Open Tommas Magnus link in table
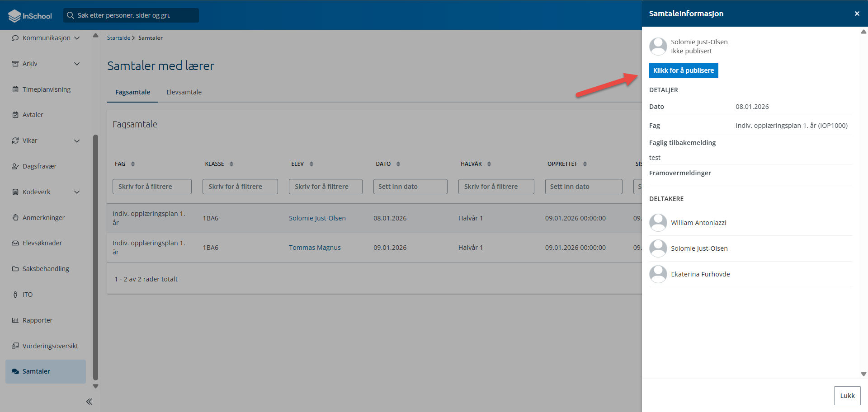Image resolution: width=868 pixels, height=412 pixels. (315, 248)
